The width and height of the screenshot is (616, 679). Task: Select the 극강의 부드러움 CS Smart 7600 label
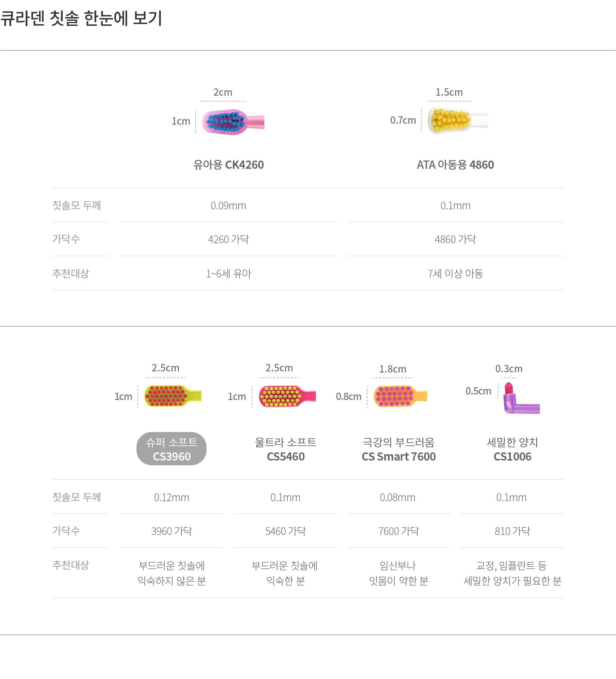pos(399,449)
